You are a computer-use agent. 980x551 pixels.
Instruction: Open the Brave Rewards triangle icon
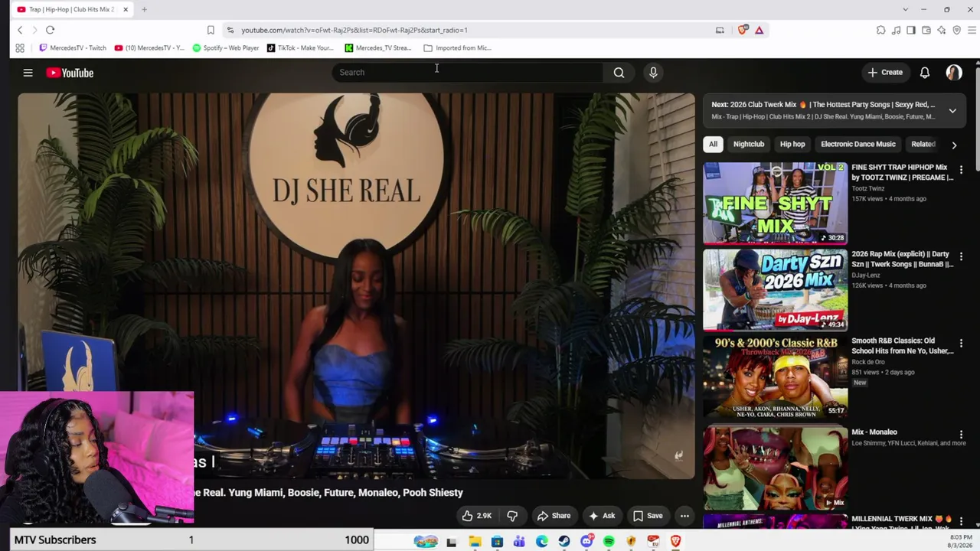coord(759,30)
